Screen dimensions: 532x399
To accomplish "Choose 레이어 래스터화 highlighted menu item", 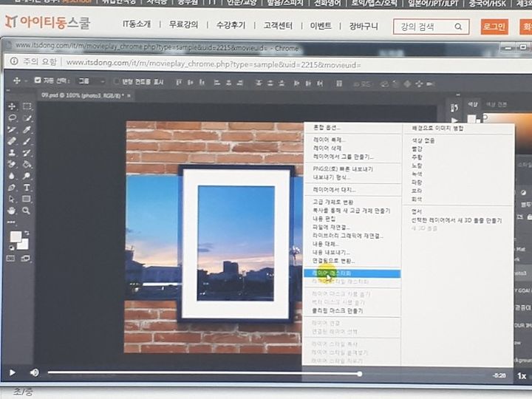I will click(352, 273).
